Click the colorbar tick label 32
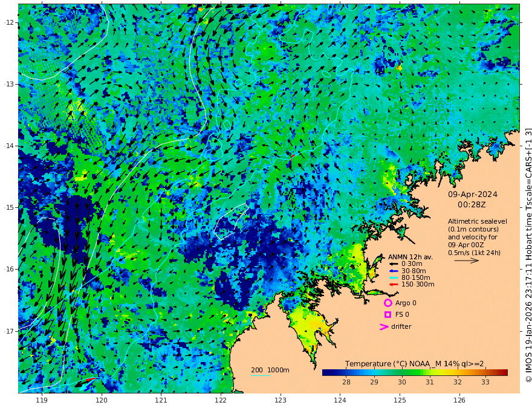Viewport: 532px width, 411px height. [458, 382]
